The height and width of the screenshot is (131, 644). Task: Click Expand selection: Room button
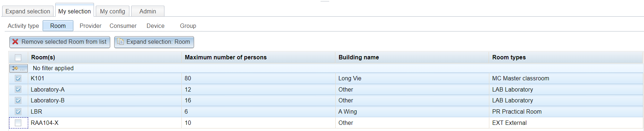click(x=154, y=42)
